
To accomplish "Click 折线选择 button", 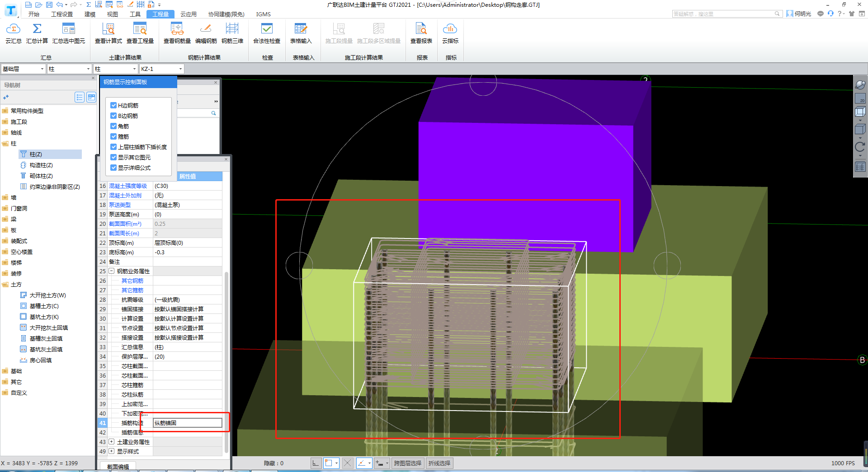I will pos(439,463).
